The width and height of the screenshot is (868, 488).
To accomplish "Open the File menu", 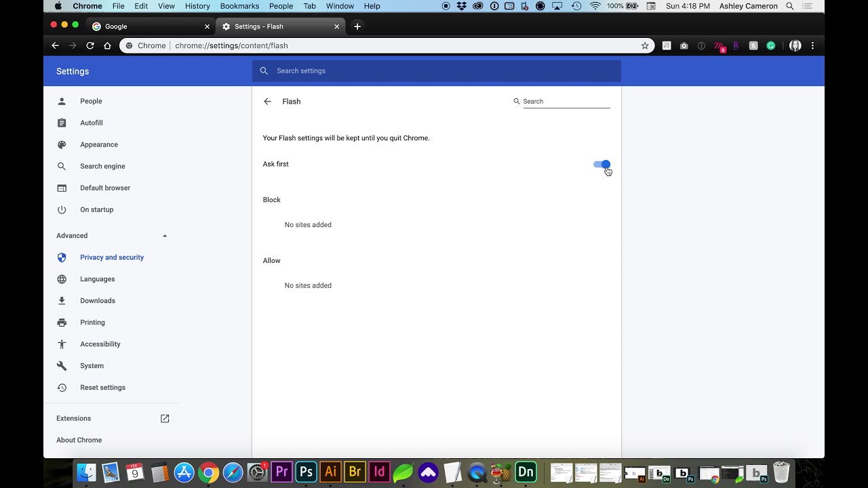I will [x=118, y=6].
